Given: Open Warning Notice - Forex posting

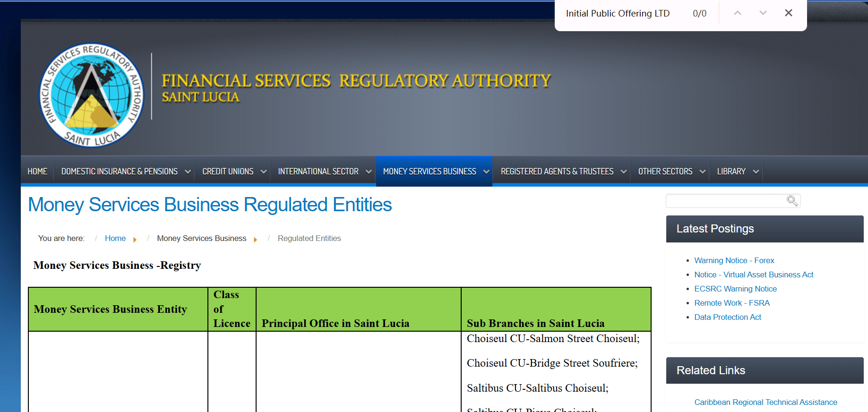Looking at the screenshot, I should (x=734, y=261).
